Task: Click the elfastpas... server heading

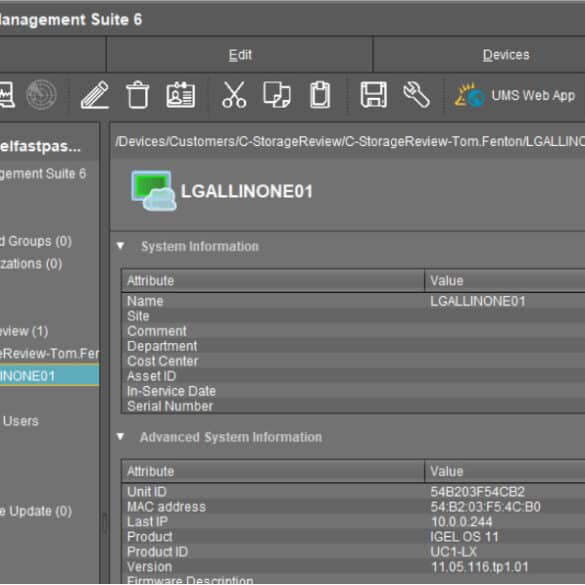Action: (x=40, y=146)
